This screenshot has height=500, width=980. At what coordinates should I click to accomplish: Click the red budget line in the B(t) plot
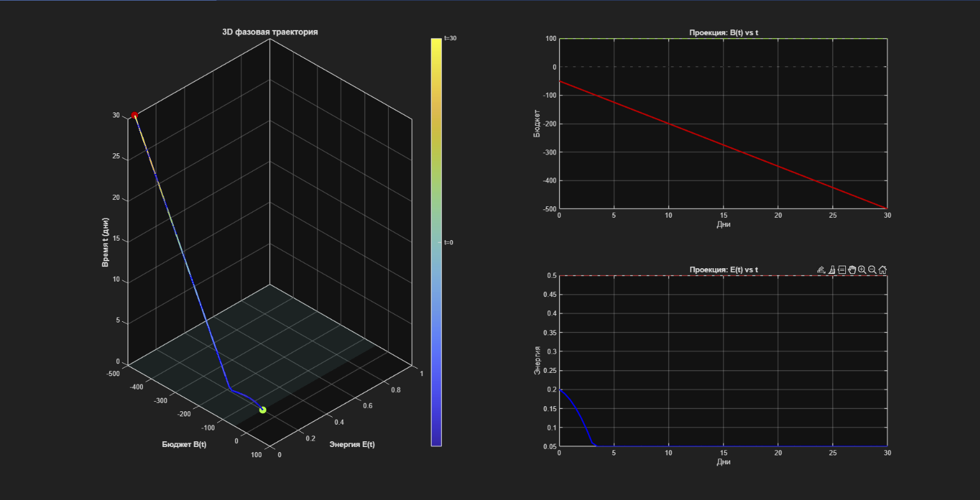point(723,144)
